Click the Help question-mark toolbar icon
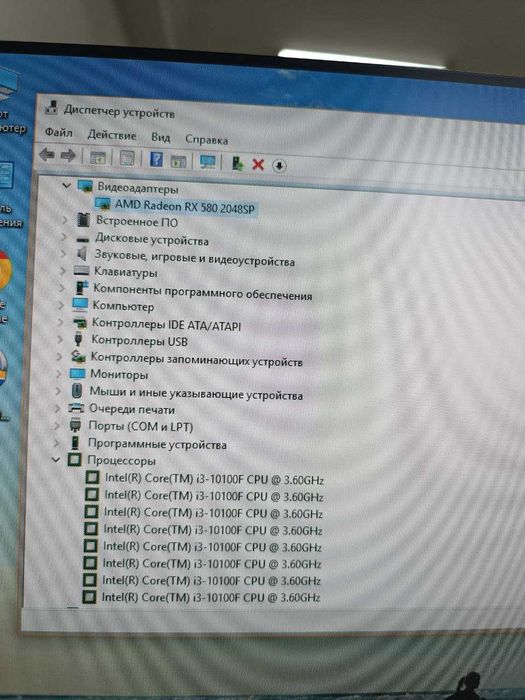Viewport: 525px width, 700px height. point(156,159)
